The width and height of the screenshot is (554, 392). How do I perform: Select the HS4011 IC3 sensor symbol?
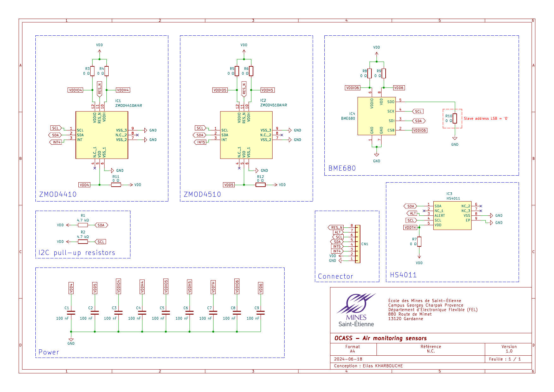pos(452,215)
